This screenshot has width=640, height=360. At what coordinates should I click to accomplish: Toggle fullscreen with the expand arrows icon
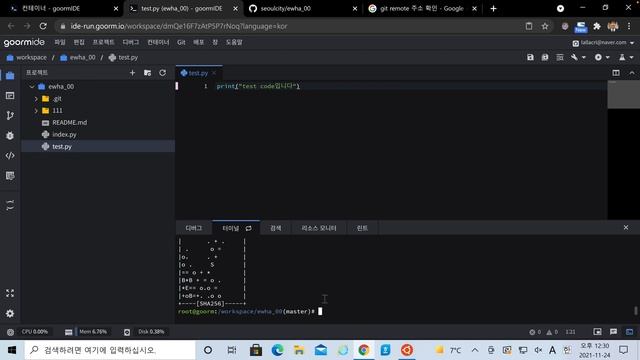(x=10, y=293)
